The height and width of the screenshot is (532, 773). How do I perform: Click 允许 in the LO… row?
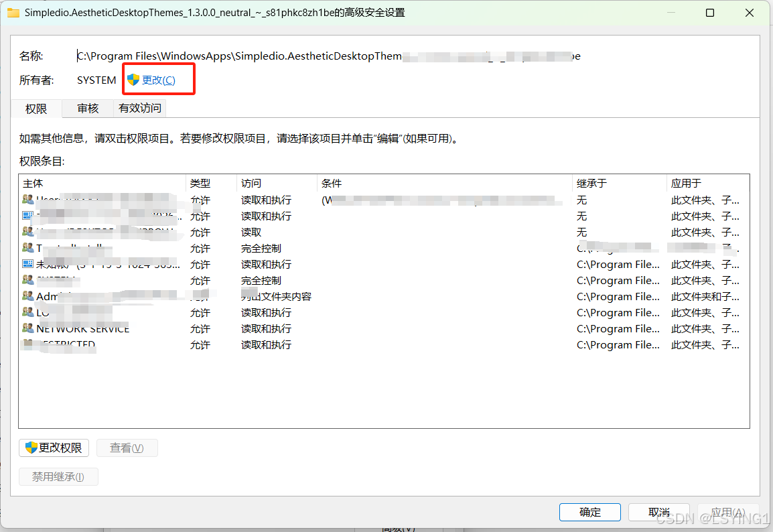click(200, 313)
